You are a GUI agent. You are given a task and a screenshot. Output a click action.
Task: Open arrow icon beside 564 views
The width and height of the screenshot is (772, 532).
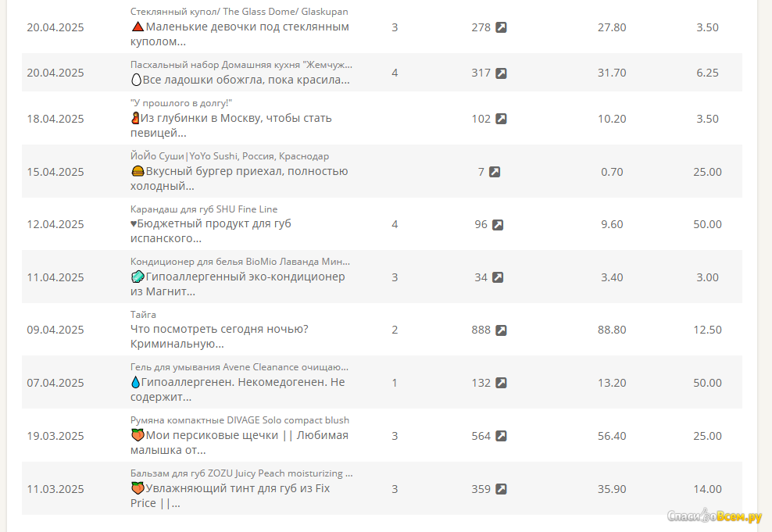(x=501, y=436)
